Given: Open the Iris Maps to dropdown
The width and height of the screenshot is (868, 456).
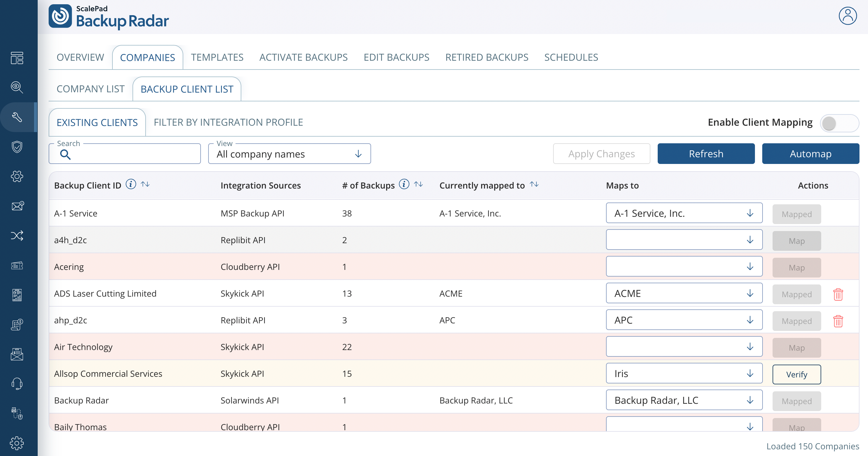Looking at the screenshot, I should click(684, 373).
